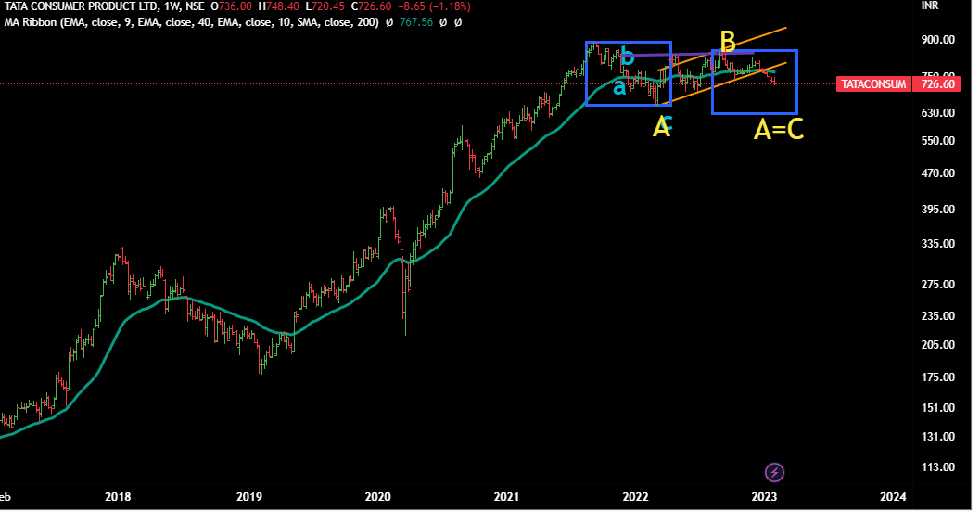Click the 2018 label on time axis

pos(118,497)
